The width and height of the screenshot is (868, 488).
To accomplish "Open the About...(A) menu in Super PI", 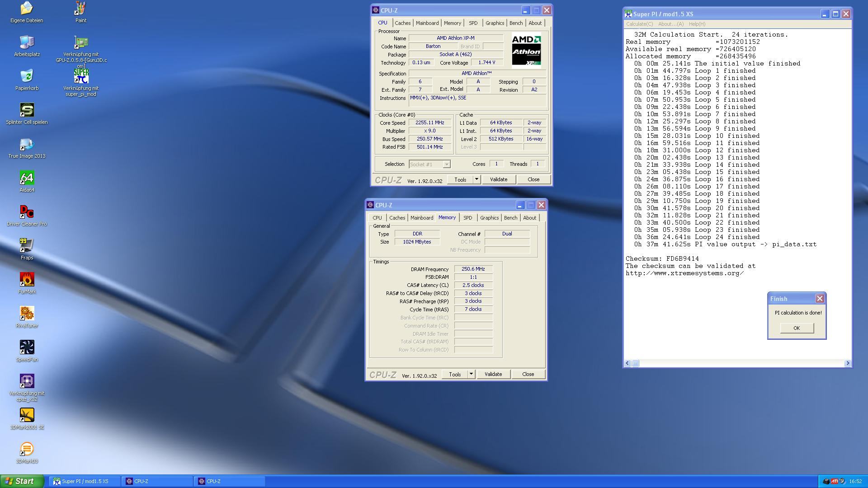I will (670, 24).
